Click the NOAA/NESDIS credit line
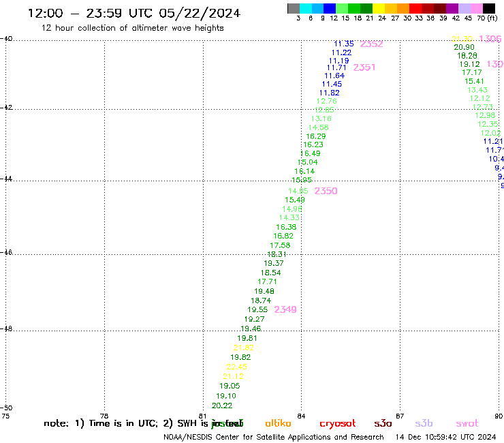Screen dimensions: 504x443 274,438
